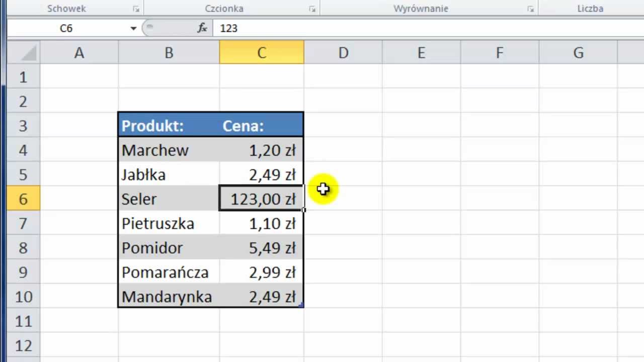Select row 4 header
644x362 pixels.
[24, 150]
